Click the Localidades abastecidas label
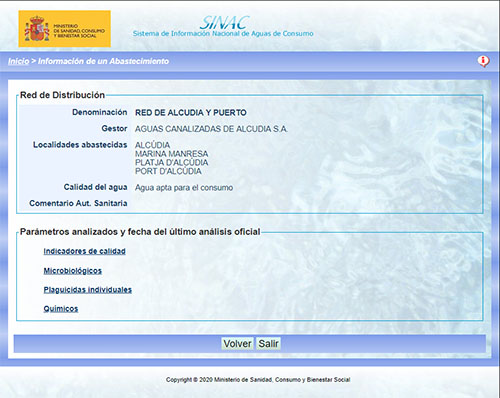Screen dimensions: 500x398 80,145
